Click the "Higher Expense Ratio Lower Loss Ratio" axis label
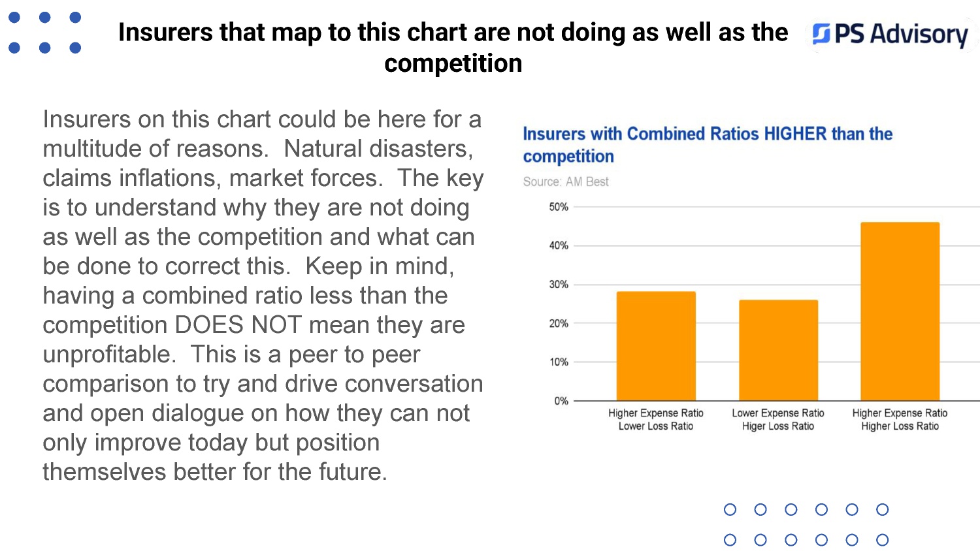The height and width of the screenshot is (551, 980). point(656,419)
